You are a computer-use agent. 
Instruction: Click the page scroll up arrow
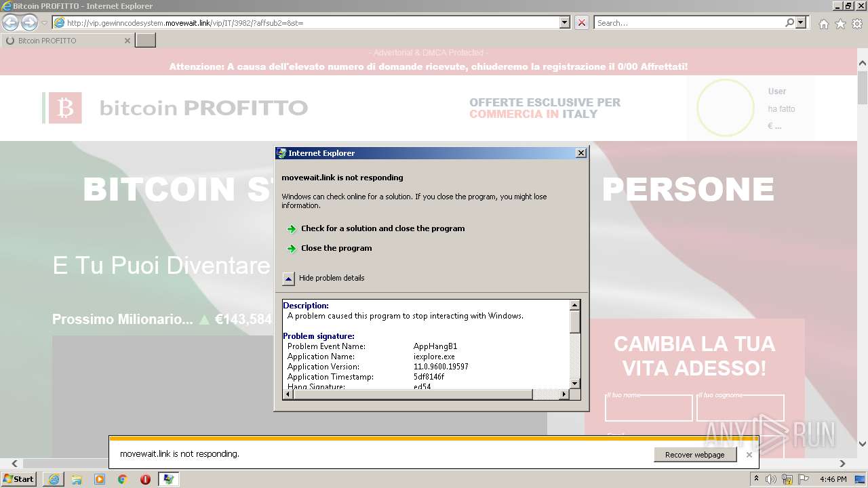863,64
